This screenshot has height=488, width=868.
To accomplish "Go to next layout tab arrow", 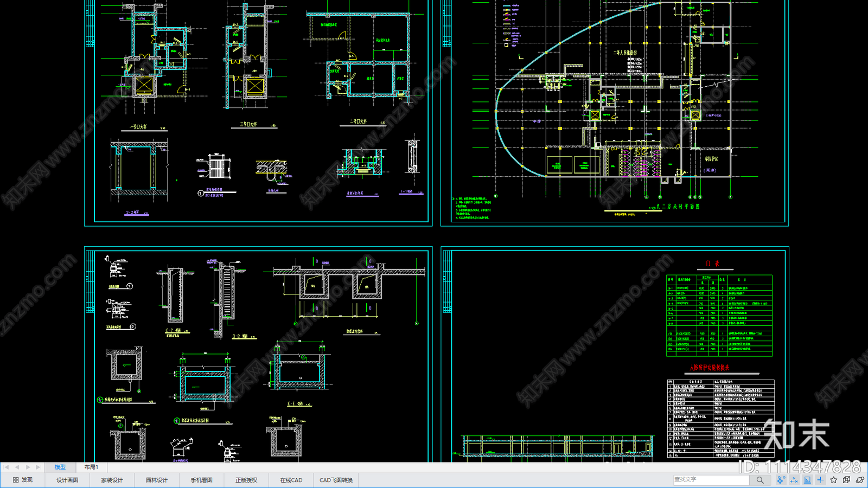I will [28, 467].
